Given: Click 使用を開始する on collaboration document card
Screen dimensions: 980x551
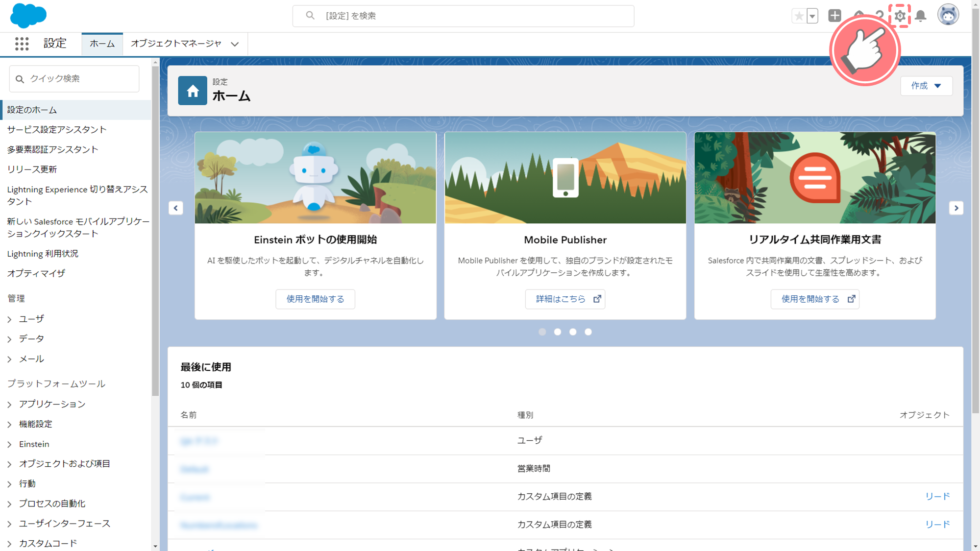Looking at the screenshot, I should coord(815,299).
